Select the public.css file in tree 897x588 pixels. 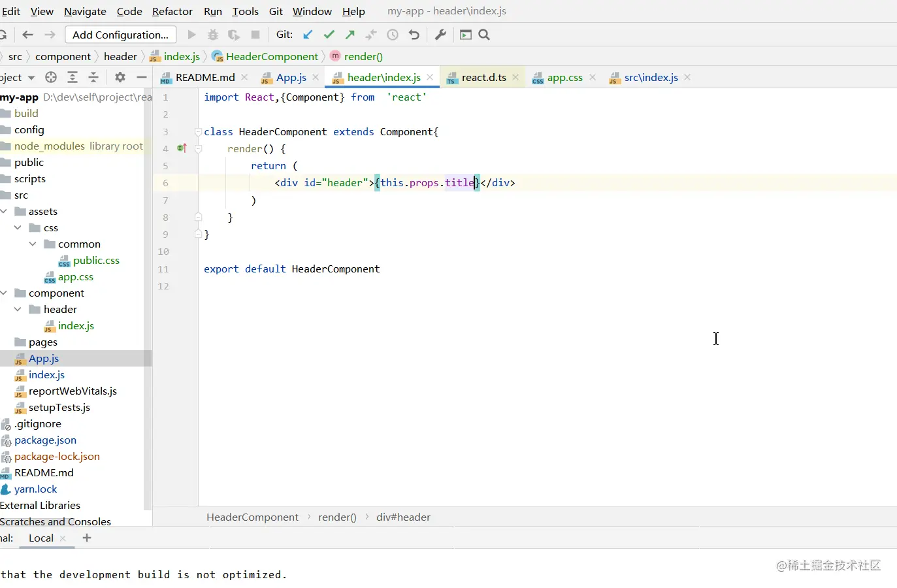point(96,260)
